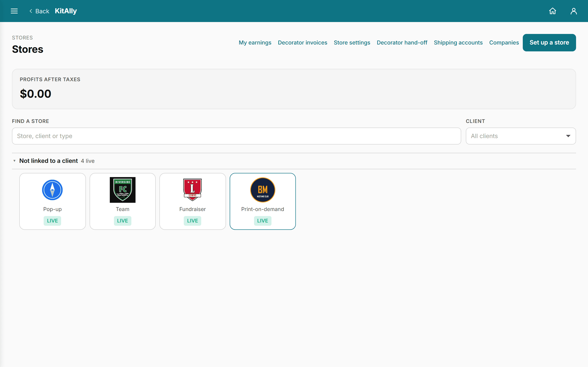Open the hamburger menu
This screenshot has height=367, width=588.
pyautogui.click(x=14, y=11)
